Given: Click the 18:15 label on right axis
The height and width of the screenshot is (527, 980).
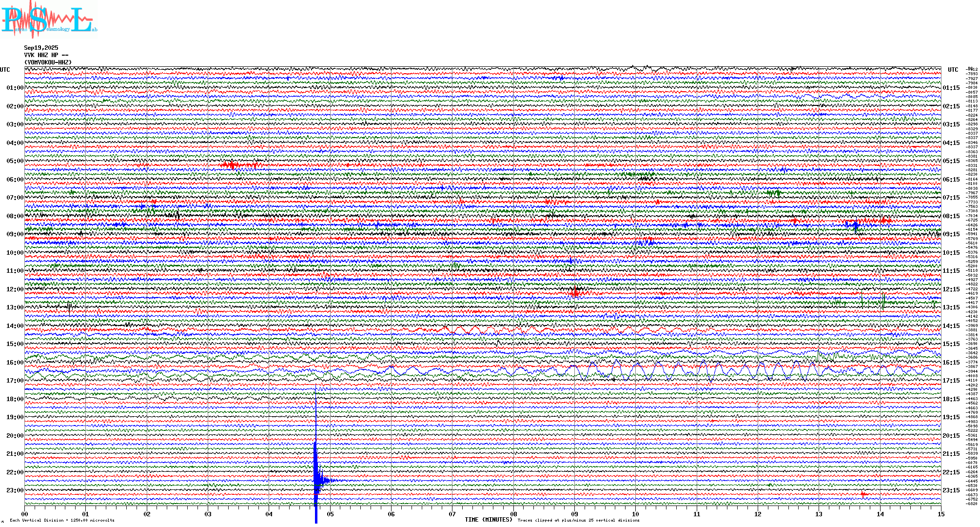Looking at the screenshot, I should (951, 400).
